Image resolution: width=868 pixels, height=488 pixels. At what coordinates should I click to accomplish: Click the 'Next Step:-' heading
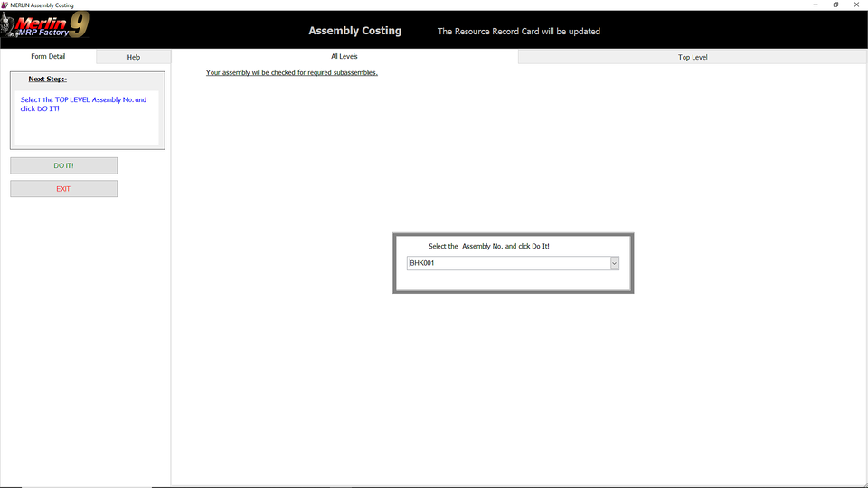[47, 80]
